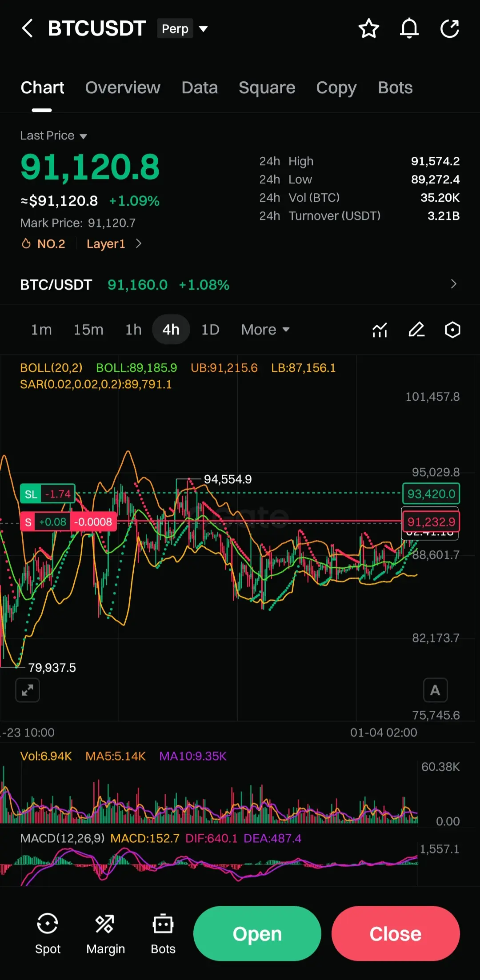Tap the MACD(12,26,9) indicator label
This screenshot has width=480, height=980.
point(62,838)
